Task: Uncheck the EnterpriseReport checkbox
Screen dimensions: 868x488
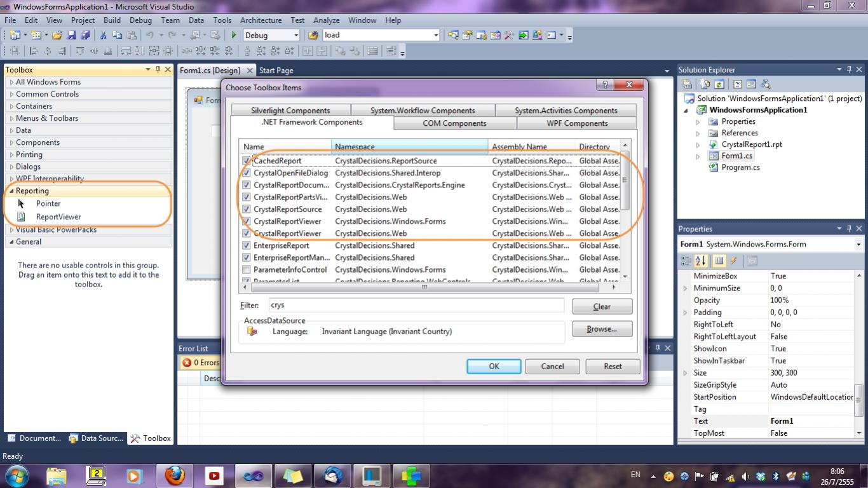Action: tap(247, 245)
